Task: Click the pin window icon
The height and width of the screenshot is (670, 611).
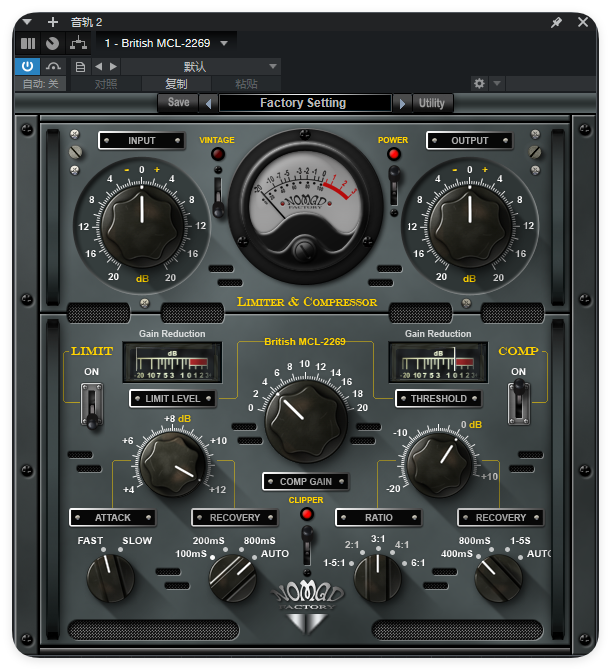Action: (x=556, y=22)
